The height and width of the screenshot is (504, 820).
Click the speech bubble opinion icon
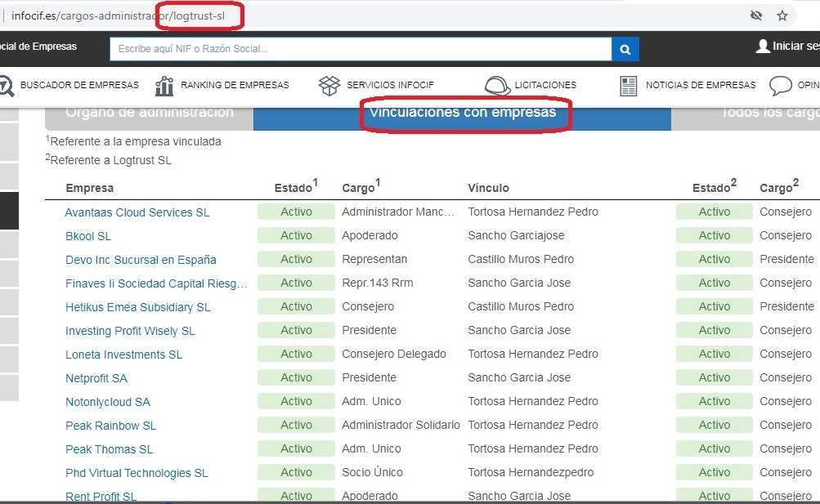(x=780, y=86)
